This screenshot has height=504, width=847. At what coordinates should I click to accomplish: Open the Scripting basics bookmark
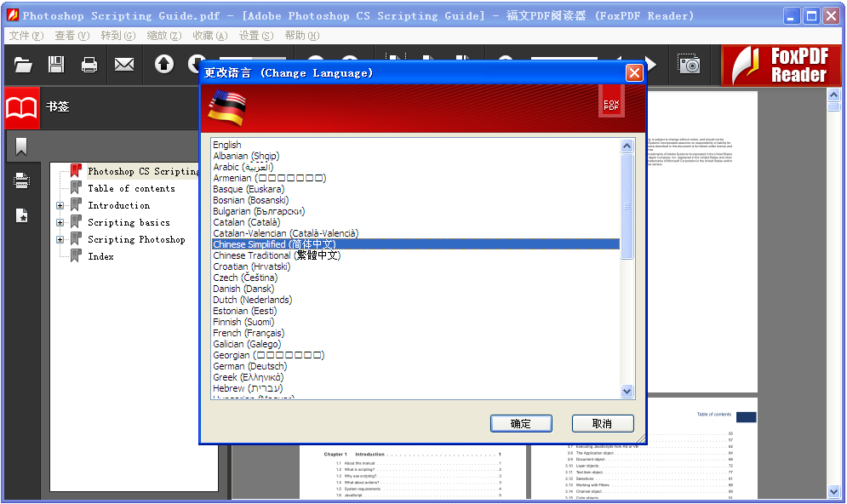tap(129, 222)
